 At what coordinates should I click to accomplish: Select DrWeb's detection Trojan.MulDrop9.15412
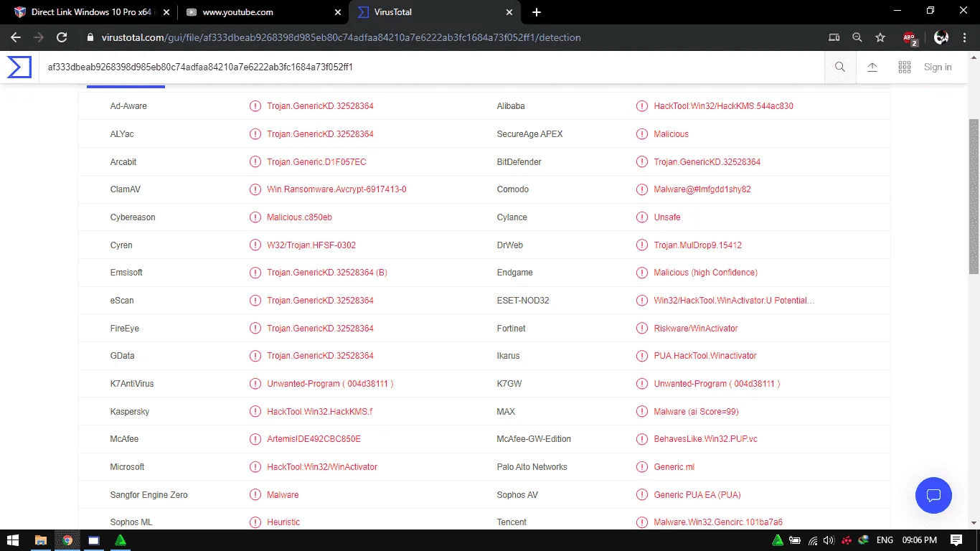pos(697,245)
